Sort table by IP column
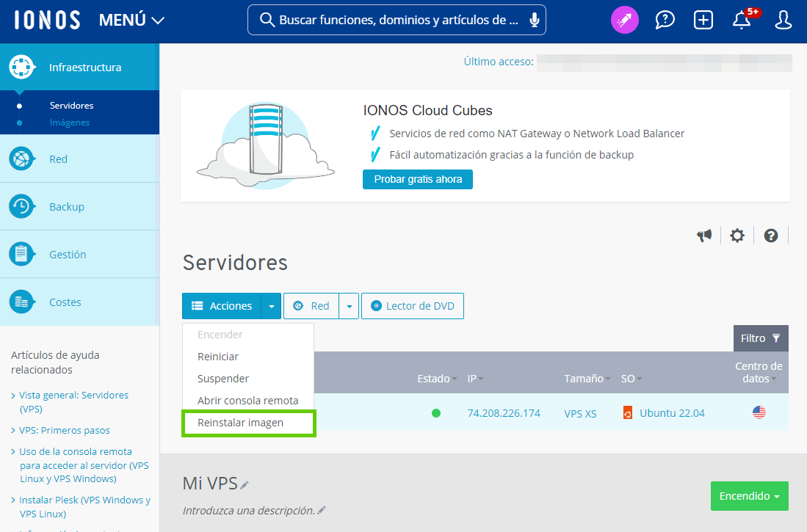The image size is (807, 532). [x=475, y=379]
